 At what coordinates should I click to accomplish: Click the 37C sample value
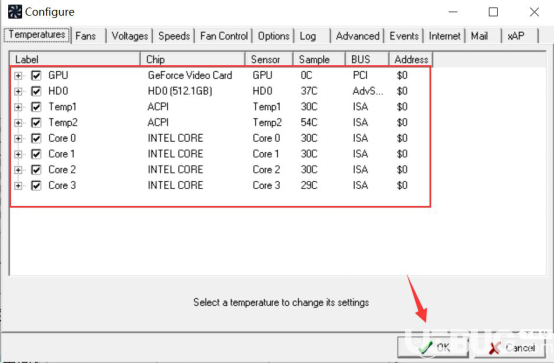click(309, 91)
